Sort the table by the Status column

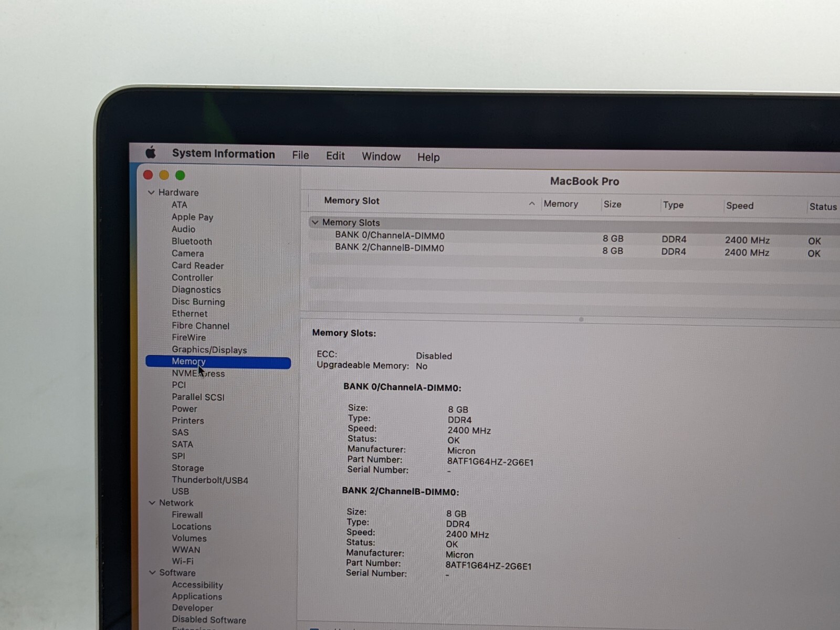(823, 207)
